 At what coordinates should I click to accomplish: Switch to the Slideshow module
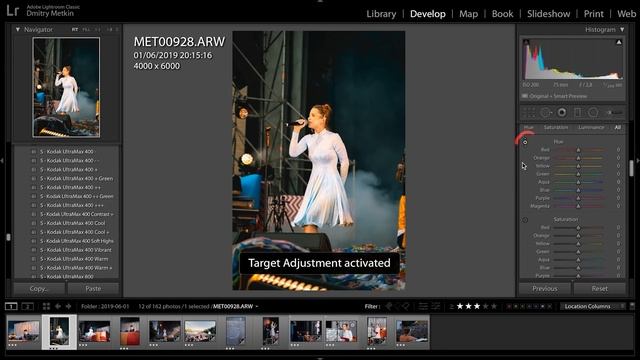pos(549,14)
